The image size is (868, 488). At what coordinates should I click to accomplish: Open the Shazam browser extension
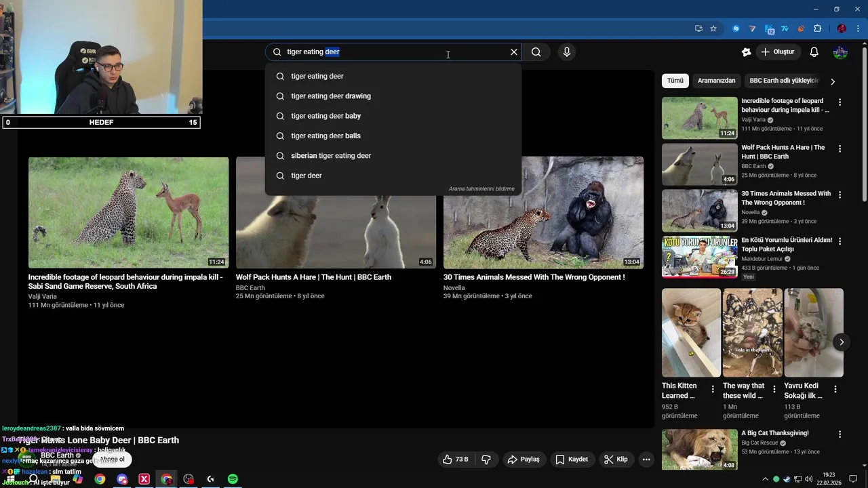(736, 28)
